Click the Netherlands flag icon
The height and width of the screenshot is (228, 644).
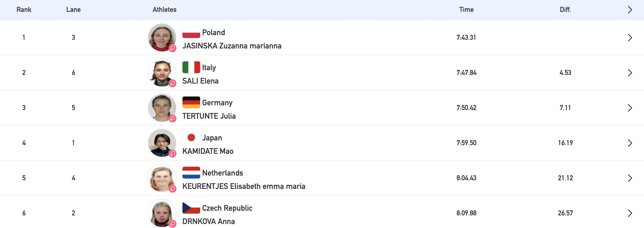(191, 173)
